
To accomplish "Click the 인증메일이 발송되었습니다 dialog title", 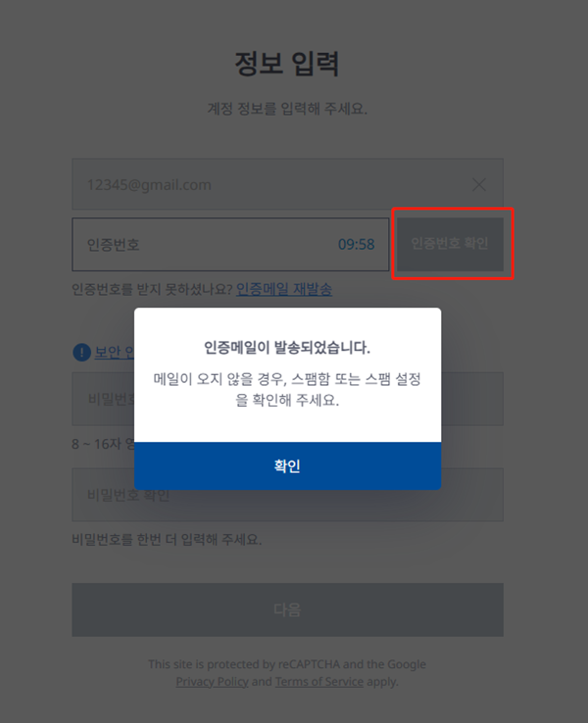I will 287,347.
